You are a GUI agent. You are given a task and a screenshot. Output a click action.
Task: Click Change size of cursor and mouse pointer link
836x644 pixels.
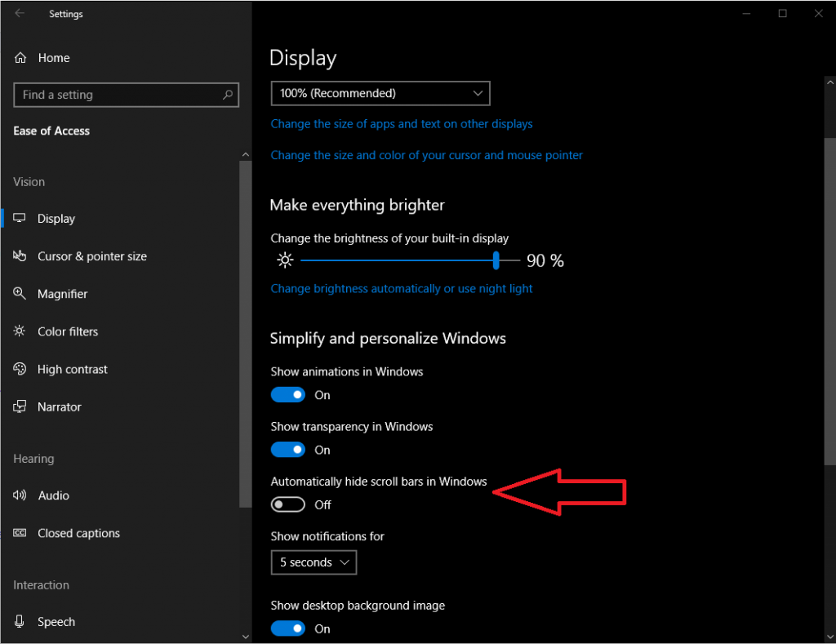click(426, 155)
